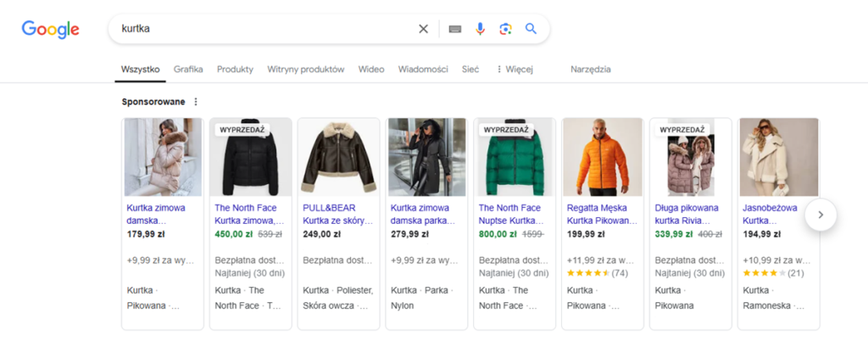Click the magnifying glass search button

coord(531,29)
